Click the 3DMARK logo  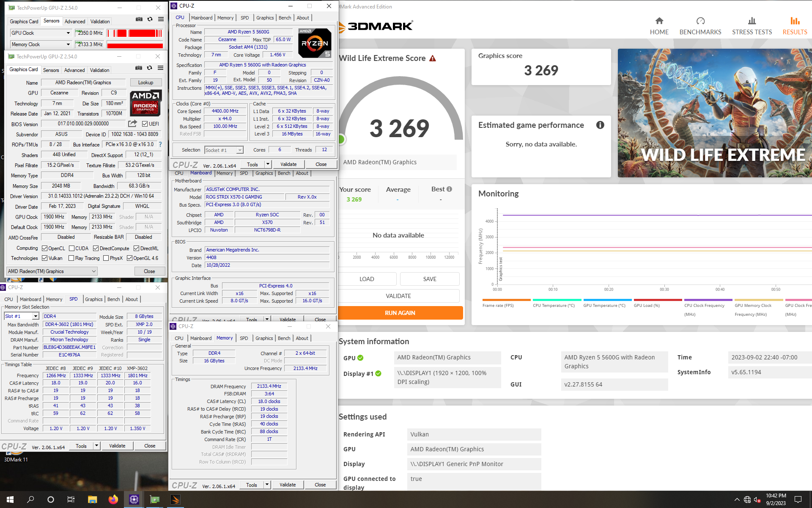pos(376,26)
